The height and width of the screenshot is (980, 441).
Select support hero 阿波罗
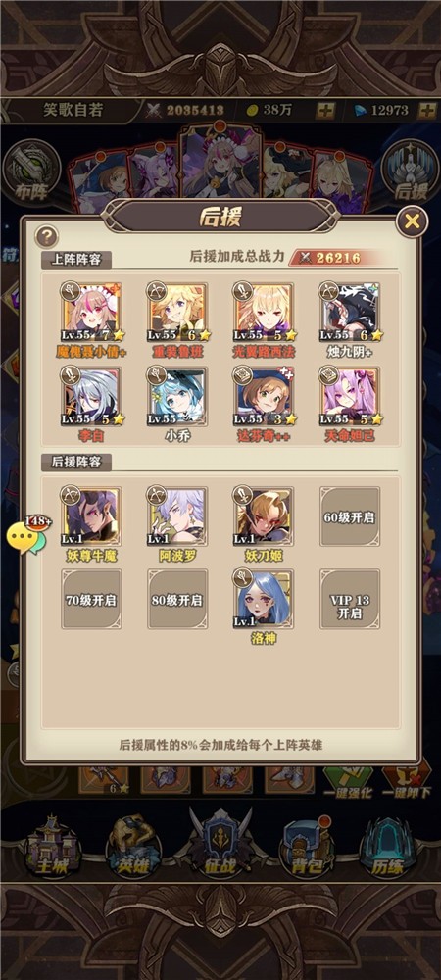tap(177, 516)
